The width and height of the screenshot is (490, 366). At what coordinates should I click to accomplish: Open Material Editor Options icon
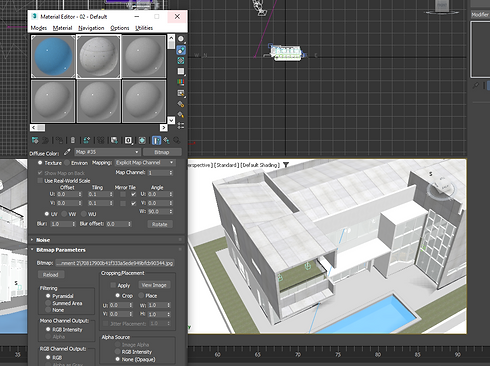point(181,104)
